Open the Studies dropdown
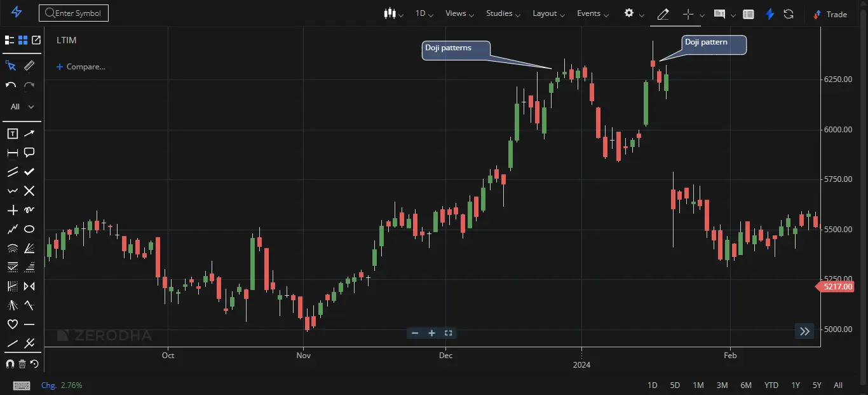Image resolution: width=868 pixels, height=395 pixels. (503, 13)
